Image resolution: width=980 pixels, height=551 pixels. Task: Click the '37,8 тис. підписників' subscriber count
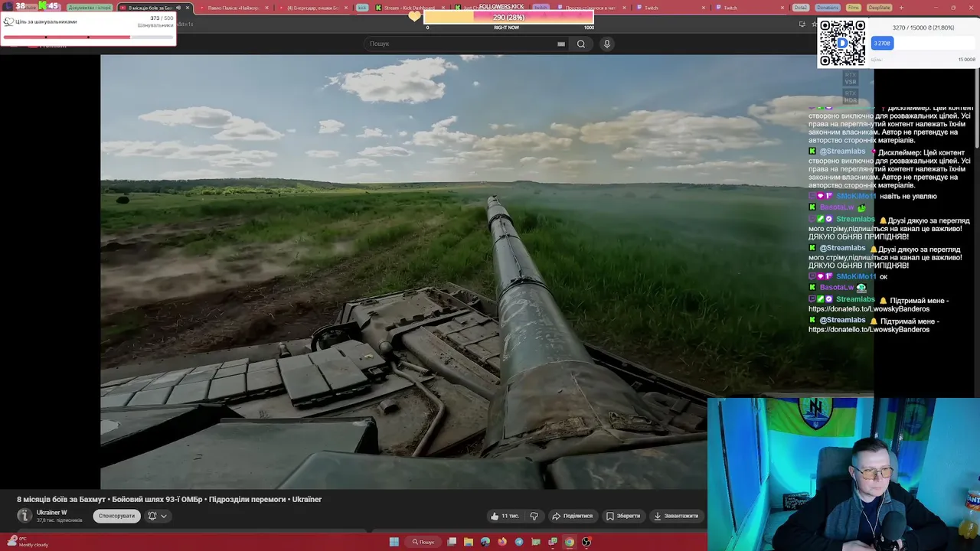60,520
